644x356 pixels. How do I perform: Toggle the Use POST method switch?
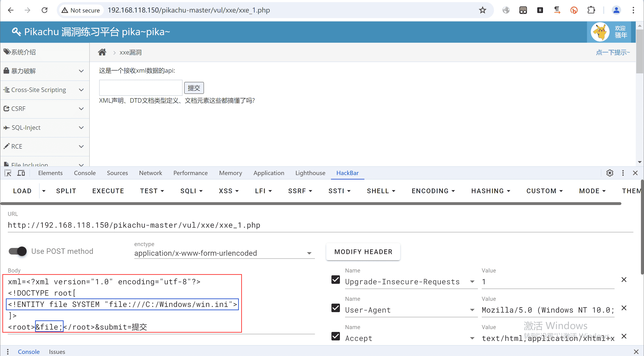[x=18, y=251]
